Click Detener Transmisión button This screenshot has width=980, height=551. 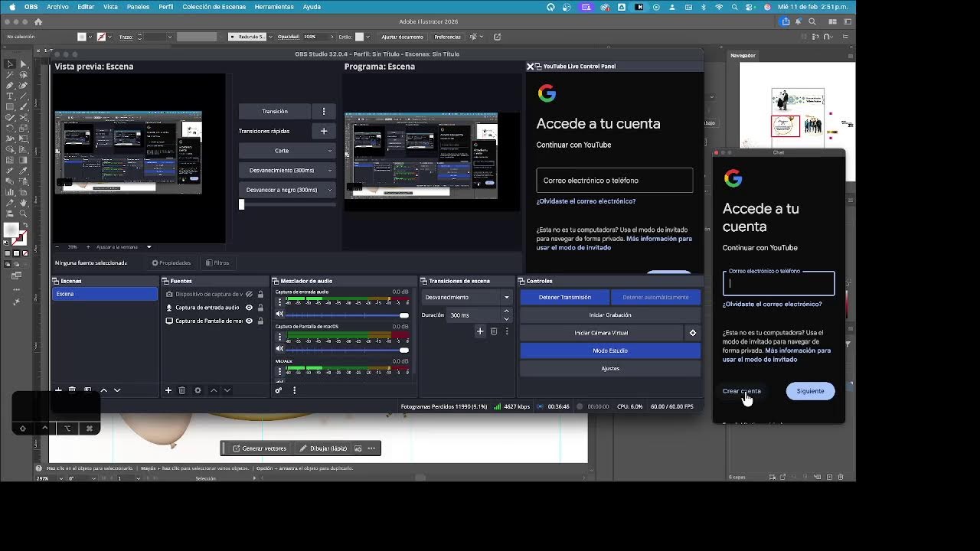click(565, 297)
